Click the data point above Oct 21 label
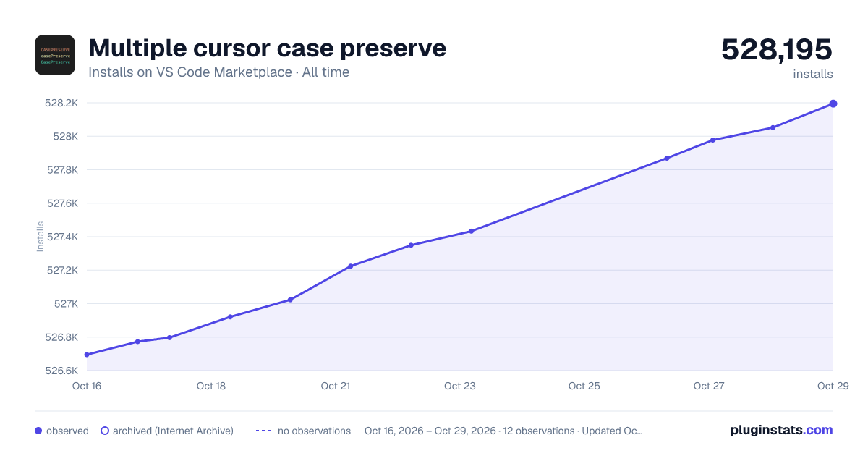This screenshot has width=868, height=456. (x=351, y=266)
